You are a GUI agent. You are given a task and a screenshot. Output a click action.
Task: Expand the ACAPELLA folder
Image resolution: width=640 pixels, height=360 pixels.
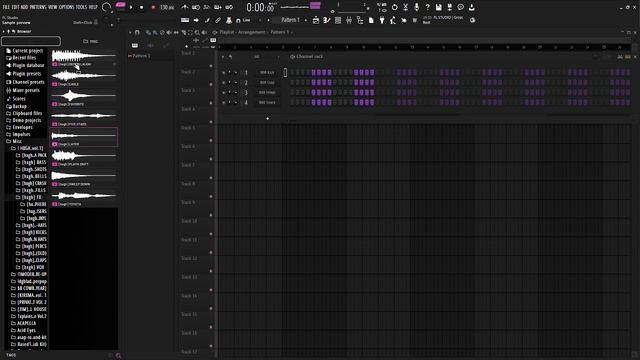[24, 323]
